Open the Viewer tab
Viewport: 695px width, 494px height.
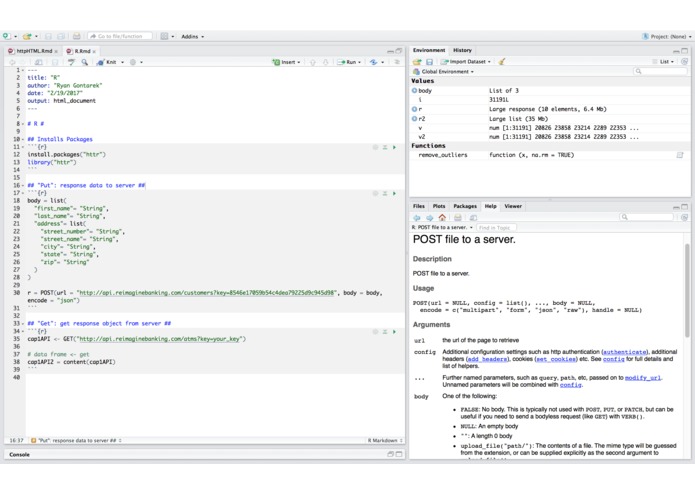coord(513,206)
